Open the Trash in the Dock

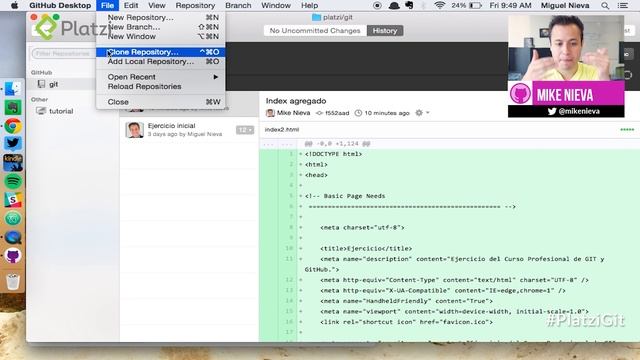click(x=13, y=282)
